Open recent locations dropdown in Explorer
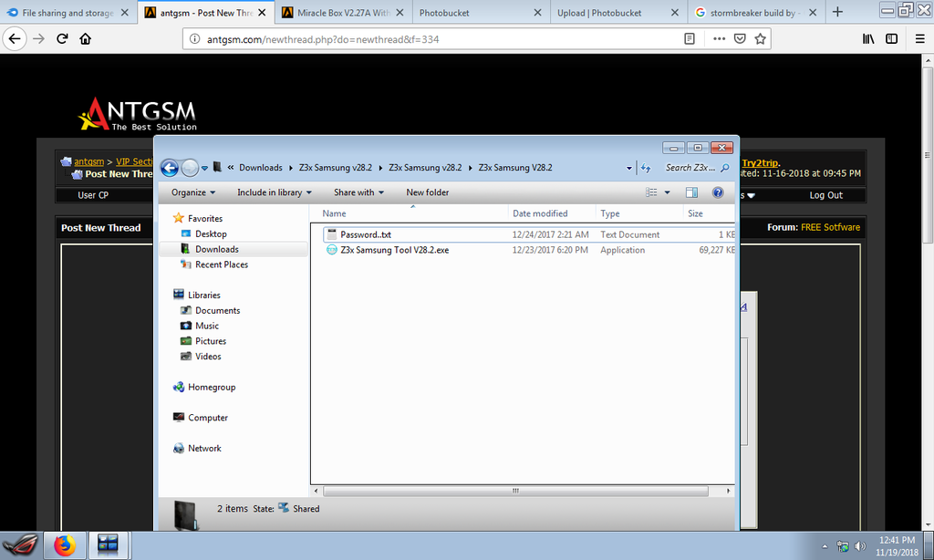The image size is (934, 560). (204, 168)
